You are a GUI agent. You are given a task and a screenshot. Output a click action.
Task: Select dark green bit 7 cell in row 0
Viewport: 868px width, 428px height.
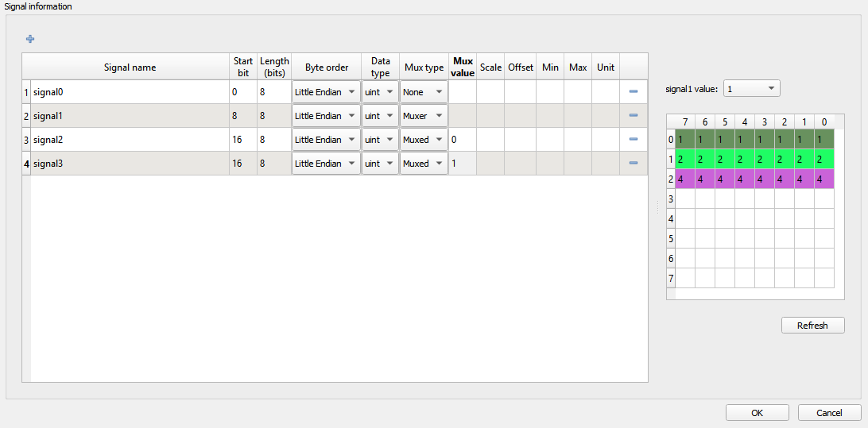684,139
